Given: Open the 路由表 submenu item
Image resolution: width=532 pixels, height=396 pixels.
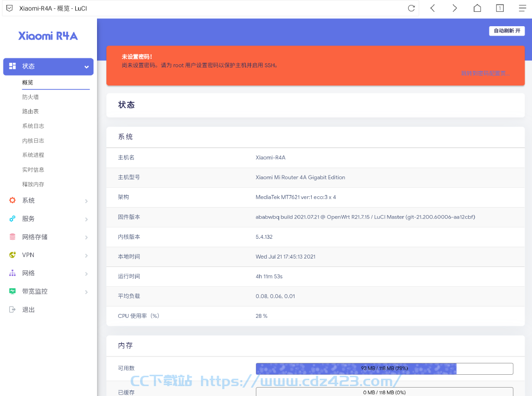Looking at the screenshot, I should pyautogui.click(x=31, y=112).
